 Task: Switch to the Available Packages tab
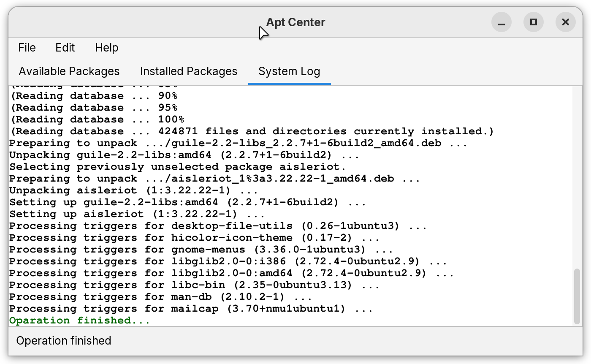(68, 71)
